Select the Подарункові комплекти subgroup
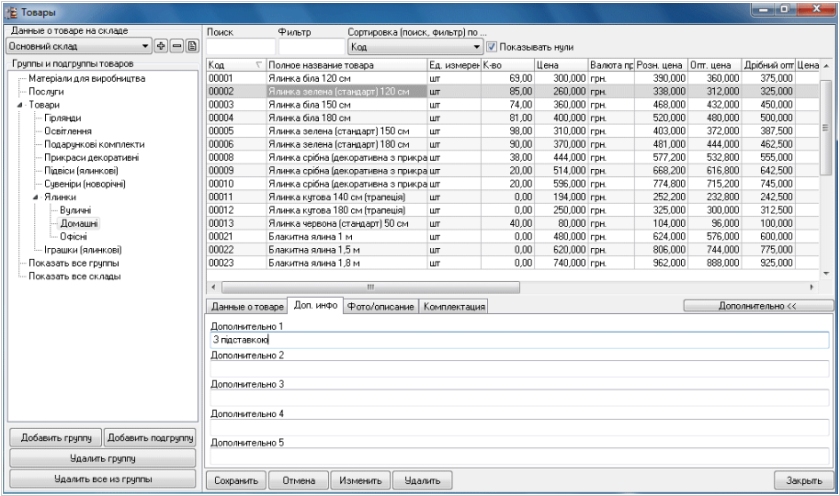 coord(94,145)
